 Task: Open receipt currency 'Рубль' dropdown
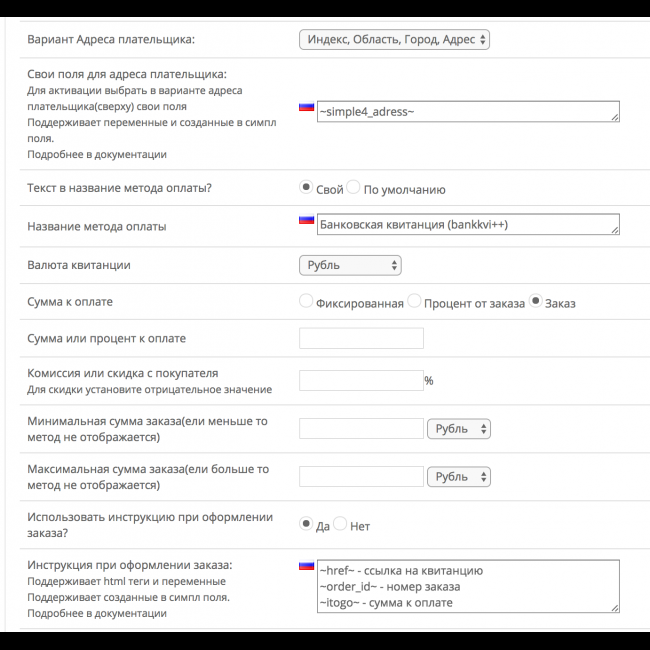[x=350, y=265]
